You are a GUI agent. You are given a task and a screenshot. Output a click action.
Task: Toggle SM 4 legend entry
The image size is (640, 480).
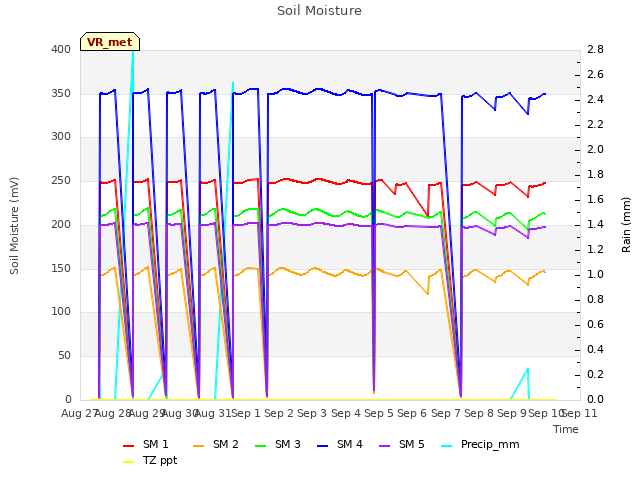click(x=340, y=444)
